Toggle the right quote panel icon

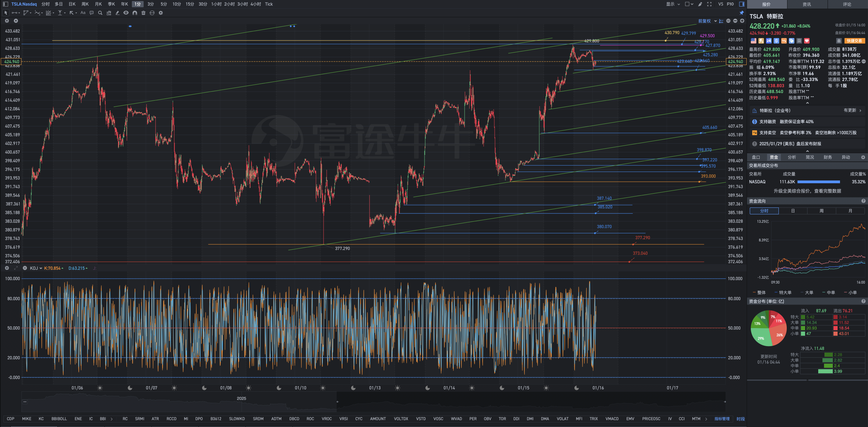[741, 4]
